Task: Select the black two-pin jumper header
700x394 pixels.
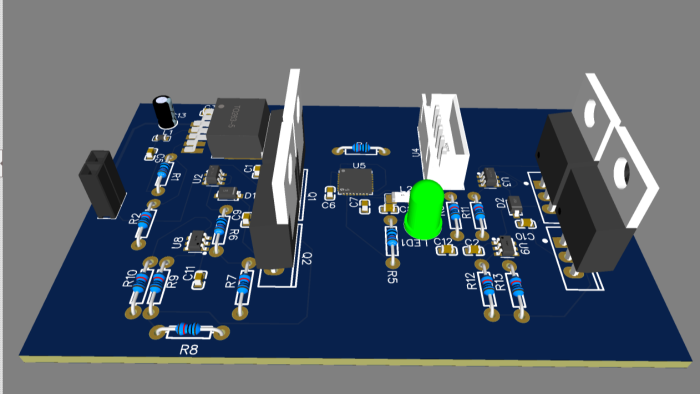Action: click(102, 184)
